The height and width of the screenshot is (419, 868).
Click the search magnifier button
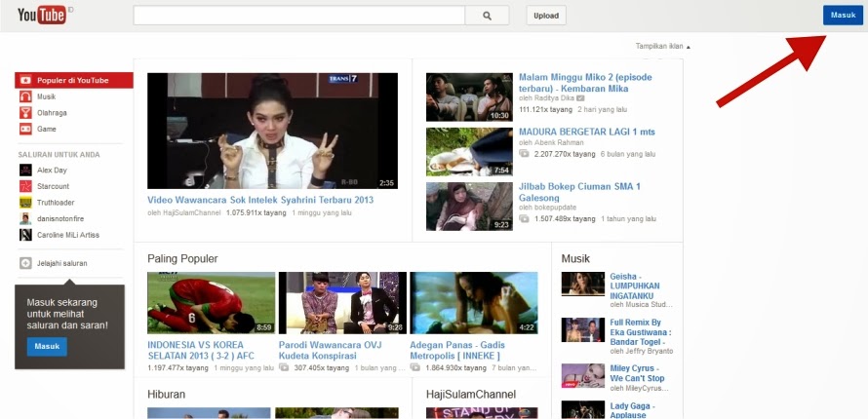487,16
